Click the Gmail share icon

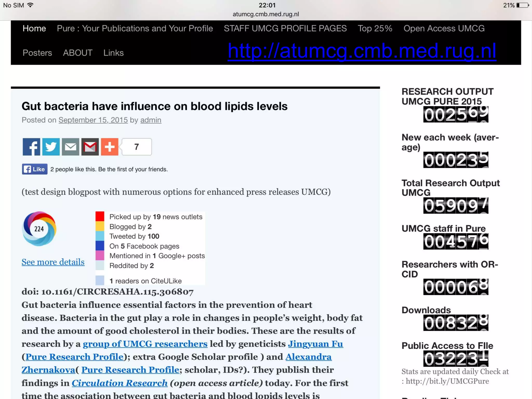coord(90,147)
